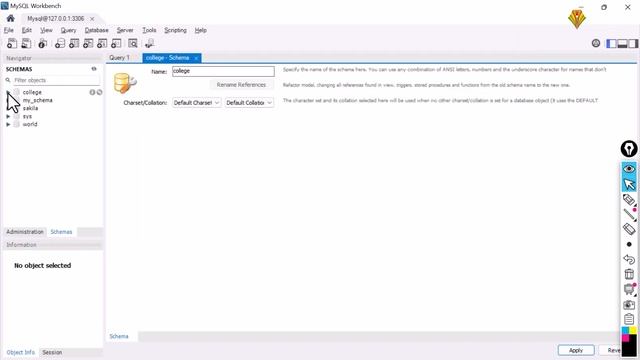This screenshot has height=360, width=640.
Task: Click Create new table toolbar icon
Action: click(x=74, y=43)
